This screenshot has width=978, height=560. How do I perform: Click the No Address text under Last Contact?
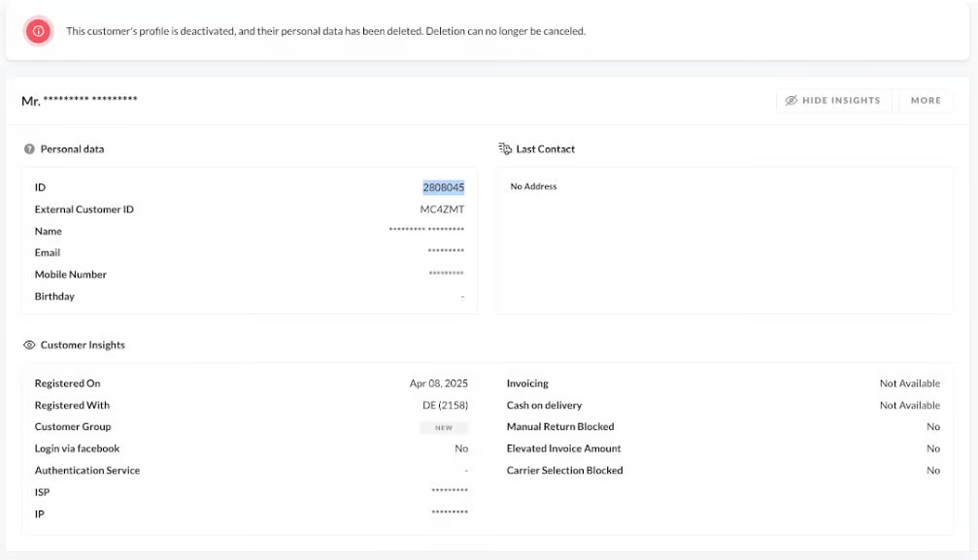click(533, 186)
